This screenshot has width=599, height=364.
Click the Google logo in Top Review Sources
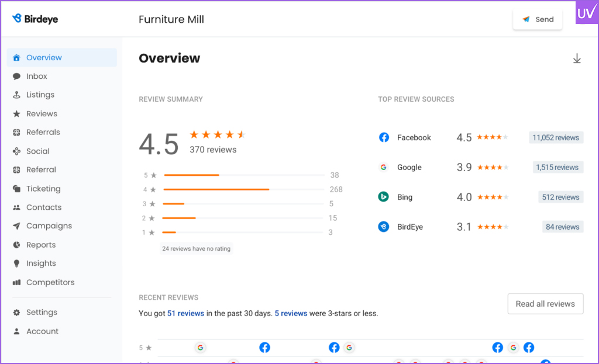[x=384, y=167]
